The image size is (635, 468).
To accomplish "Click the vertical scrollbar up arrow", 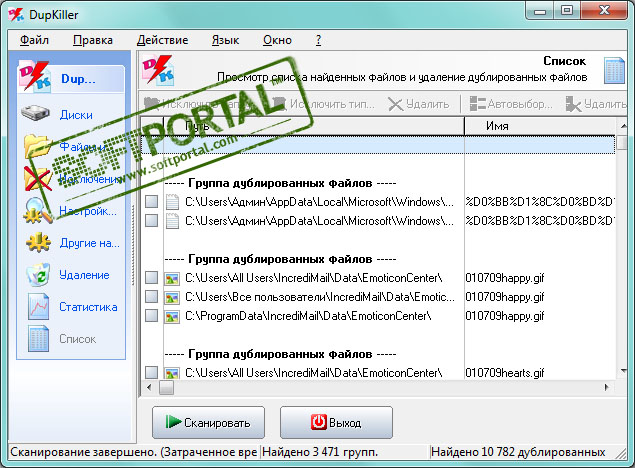I will (623, 126).
